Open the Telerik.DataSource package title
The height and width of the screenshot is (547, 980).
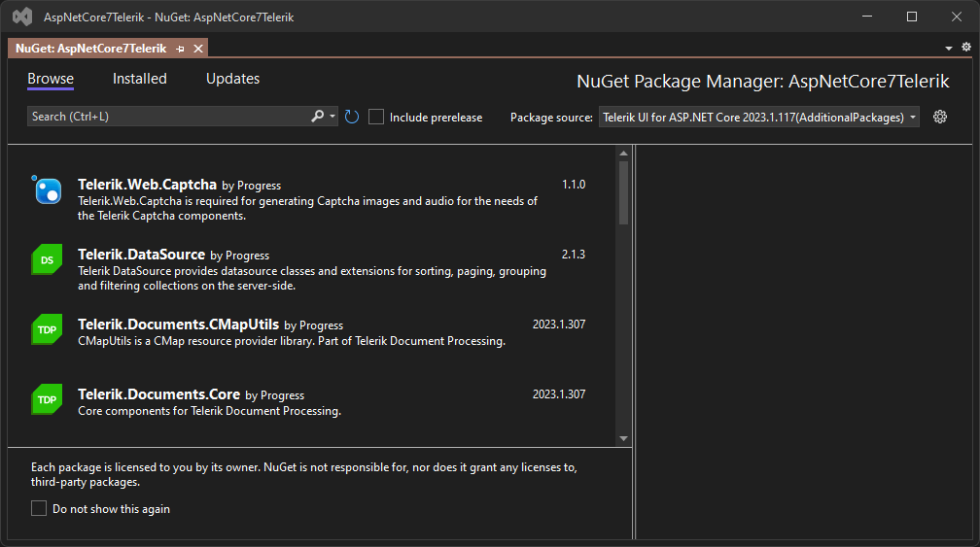[x=141, y=255]
